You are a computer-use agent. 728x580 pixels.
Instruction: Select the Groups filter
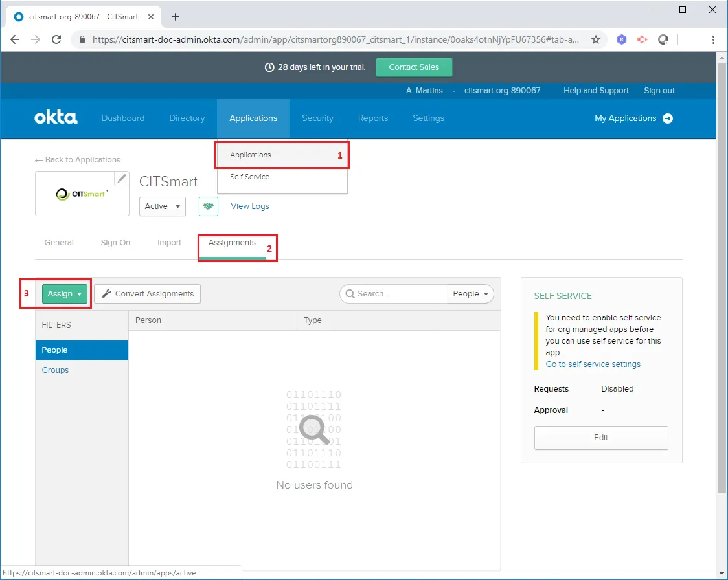click(x=55, y=370)
